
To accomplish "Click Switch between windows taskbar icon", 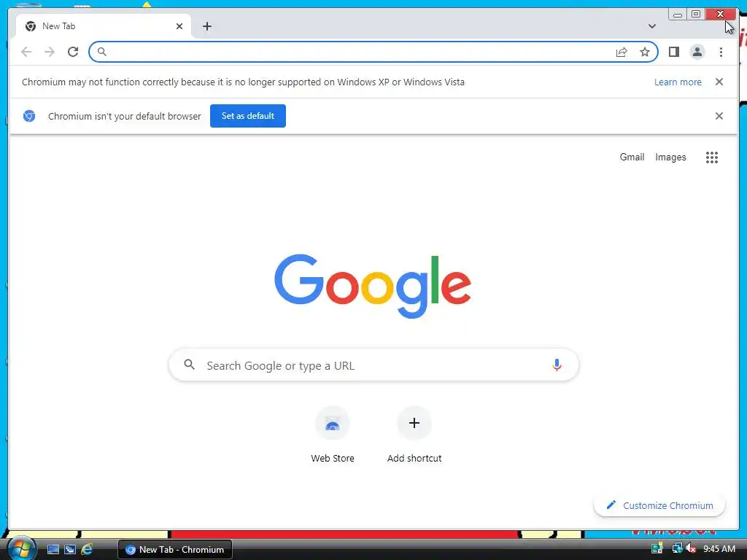I will [70, 550].
